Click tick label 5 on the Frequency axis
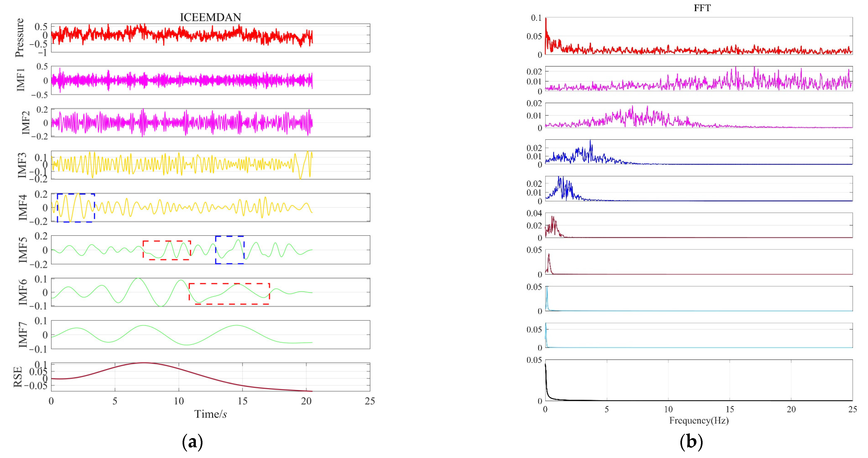 coord(607,409)
